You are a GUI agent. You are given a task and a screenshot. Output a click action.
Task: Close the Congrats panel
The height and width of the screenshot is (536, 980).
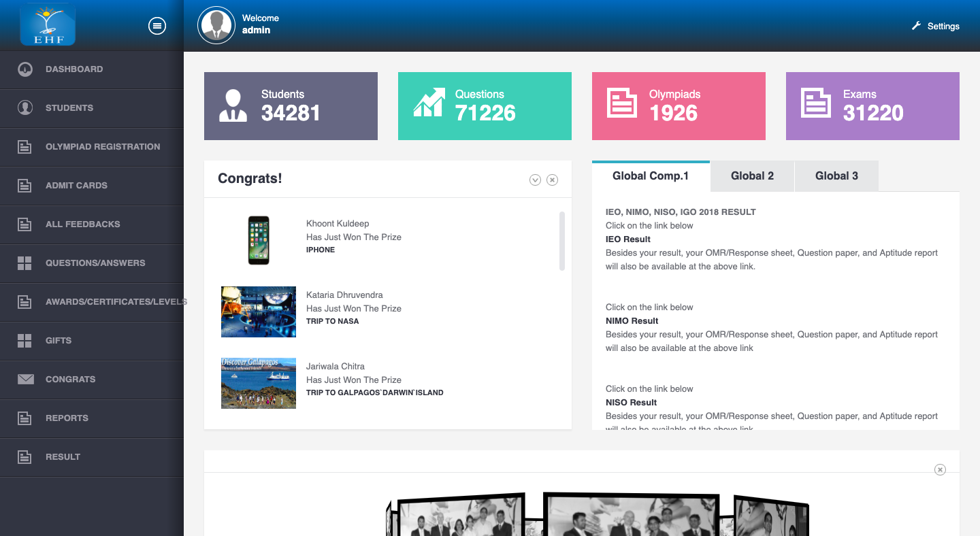[553, 180]
